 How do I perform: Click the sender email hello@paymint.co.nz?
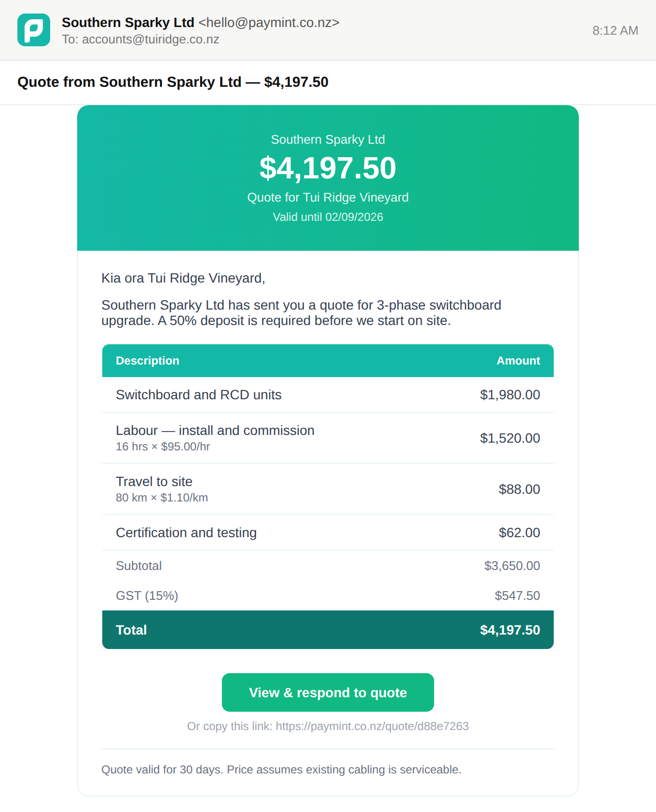coord(269,23)
